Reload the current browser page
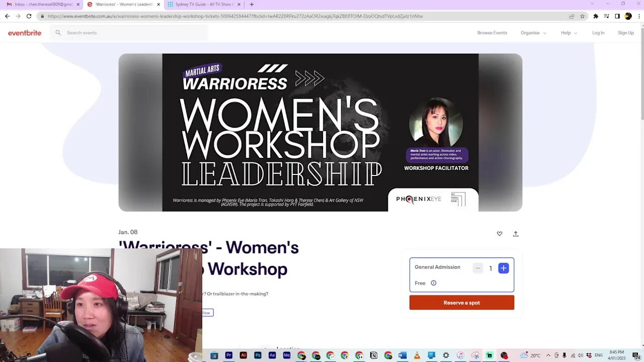The width and height of the screenshot is (644, 362). click(29, 16)
